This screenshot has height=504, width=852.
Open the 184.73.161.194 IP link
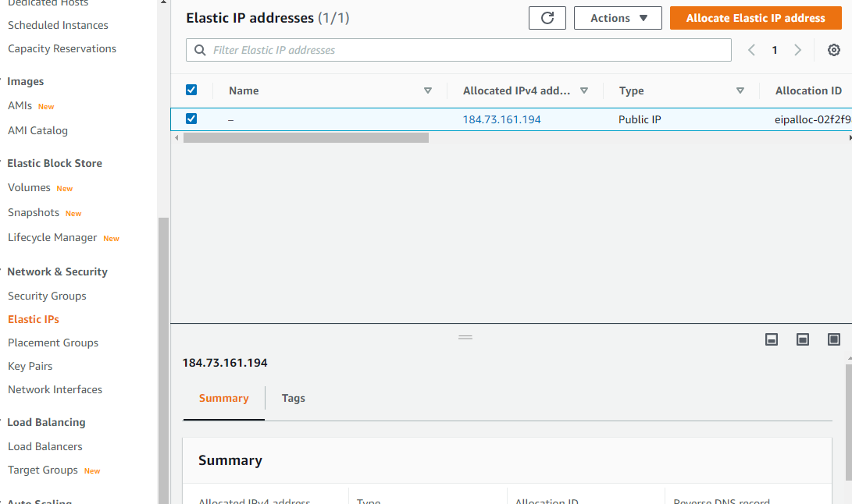[501, 119]
